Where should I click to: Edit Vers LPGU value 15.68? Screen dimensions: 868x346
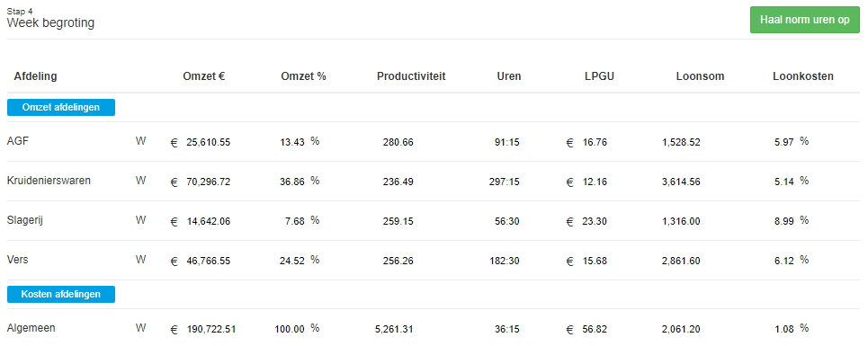595,261
